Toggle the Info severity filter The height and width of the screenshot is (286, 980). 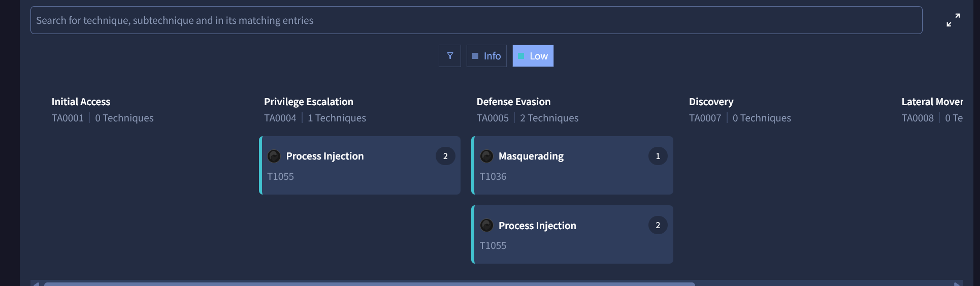click(x=486, y=56)
